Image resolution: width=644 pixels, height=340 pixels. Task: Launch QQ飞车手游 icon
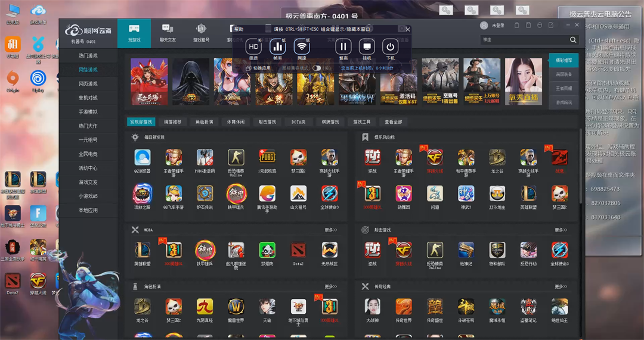(174, 194)
